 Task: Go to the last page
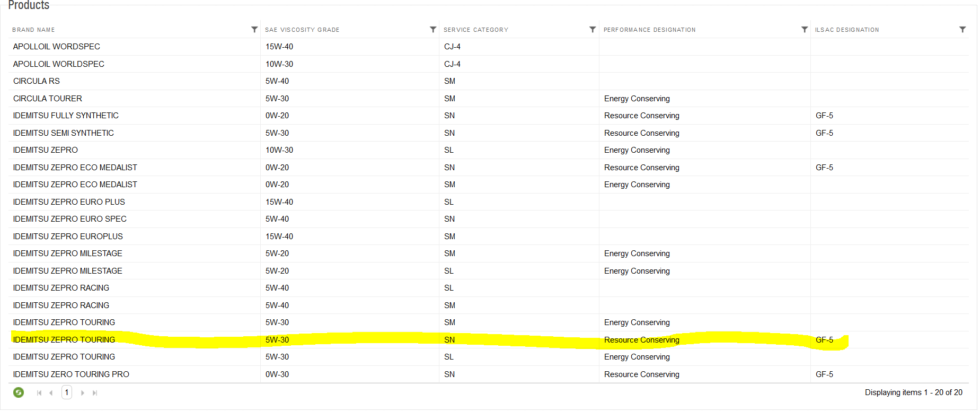click(x=95, y=393)
